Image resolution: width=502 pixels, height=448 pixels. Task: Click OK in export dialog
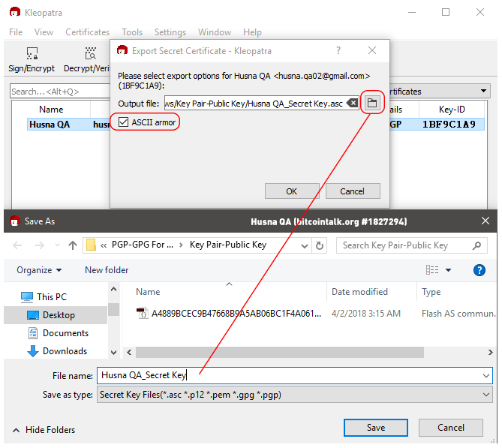coord(292,191)
